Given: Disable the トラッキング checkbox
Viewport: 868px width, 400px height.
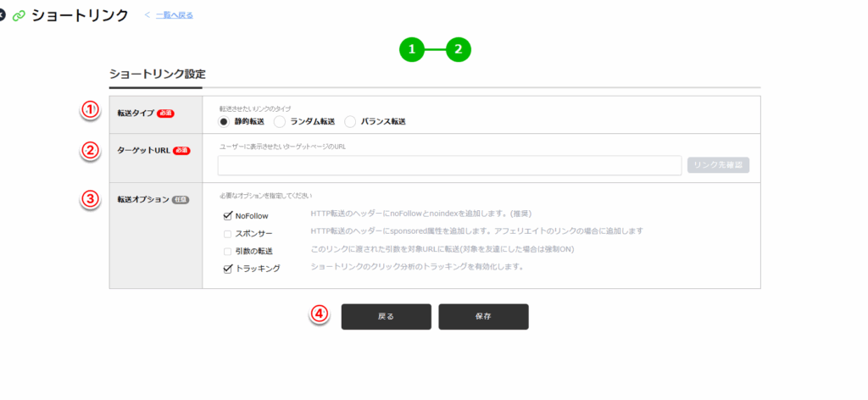Looking at the screenshot, I should 227,269.
